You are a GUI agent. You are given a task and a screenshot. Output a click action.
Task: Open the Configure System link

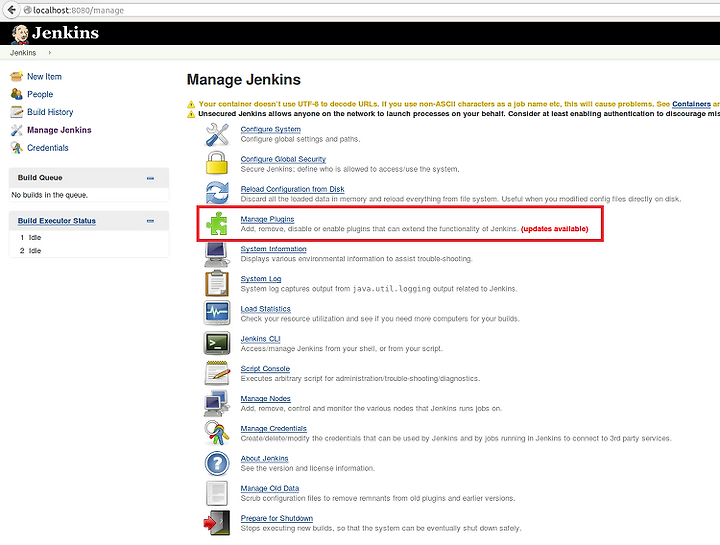tap(270, 129)
